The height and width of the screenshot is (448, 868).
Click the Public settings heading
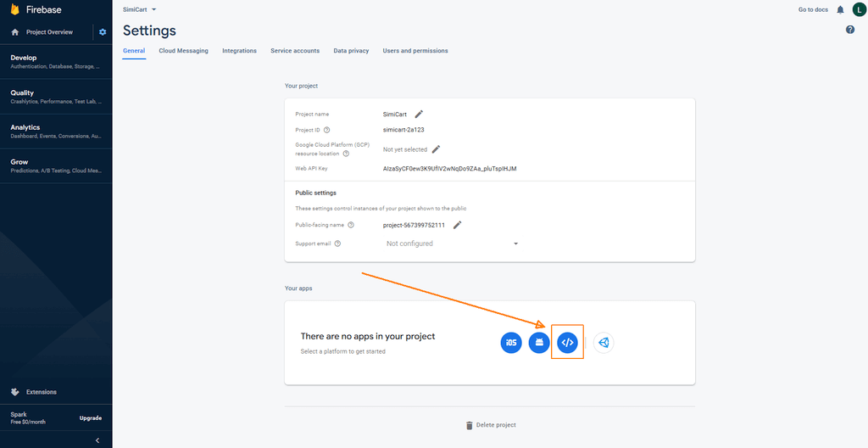[x=316, y=193]
